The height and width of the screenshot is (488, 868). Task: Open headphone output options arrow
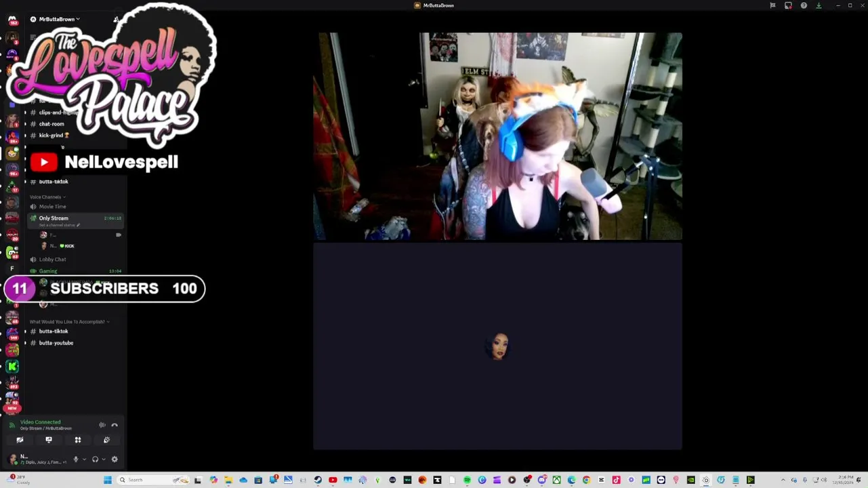[103, 460]
